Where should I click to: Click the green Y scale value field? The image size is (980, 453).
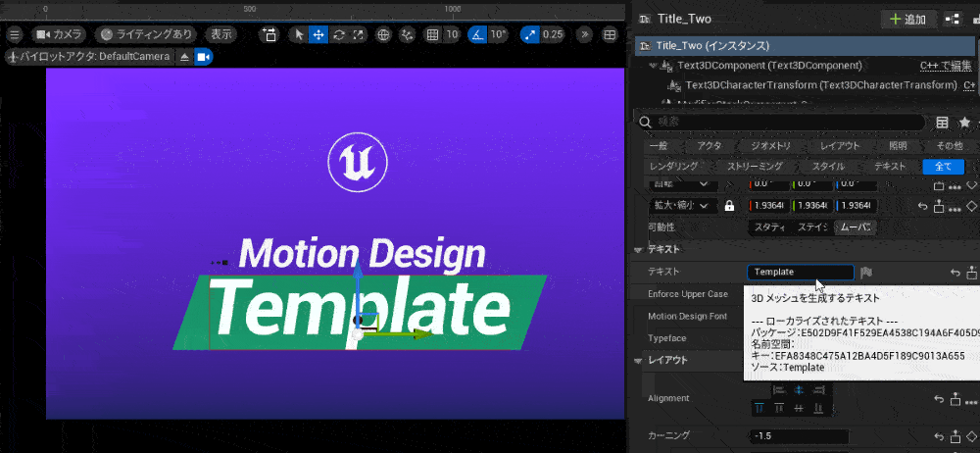(812, 205)
